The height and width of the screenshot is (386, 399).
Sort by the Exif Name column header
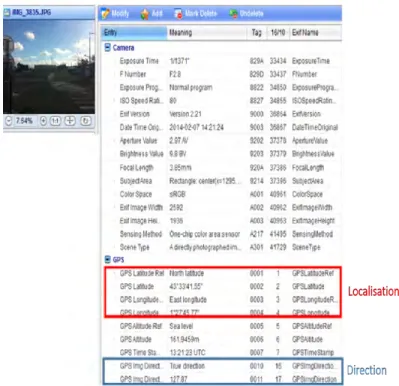315,32
